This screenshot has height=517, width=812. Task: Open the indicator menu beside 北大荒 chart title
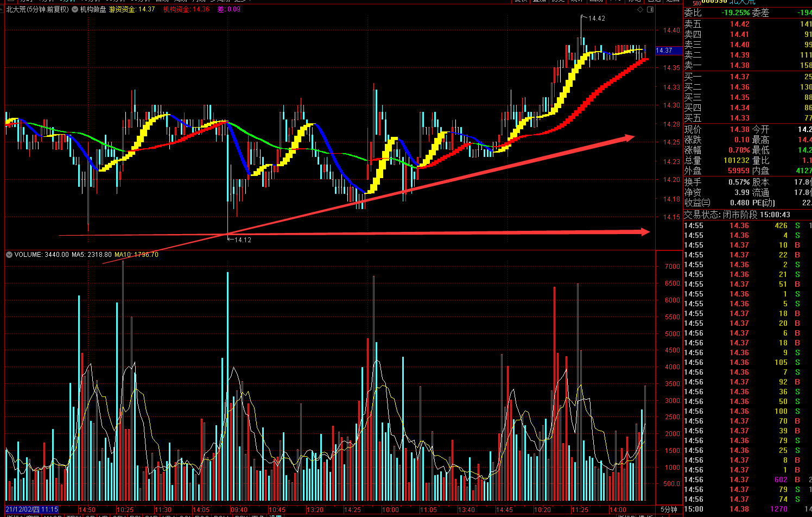coord(74,9)
